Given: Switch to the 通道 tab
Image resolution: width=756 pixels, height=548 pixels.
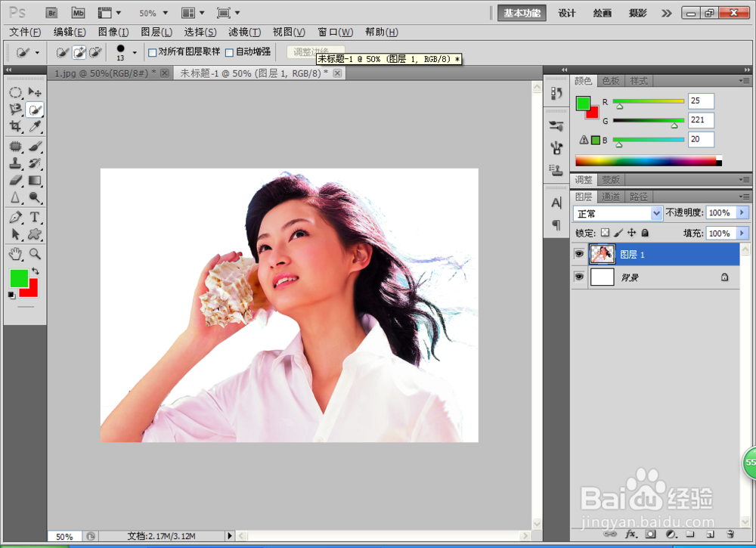Looking at the screenshot, I should point(611,197).
